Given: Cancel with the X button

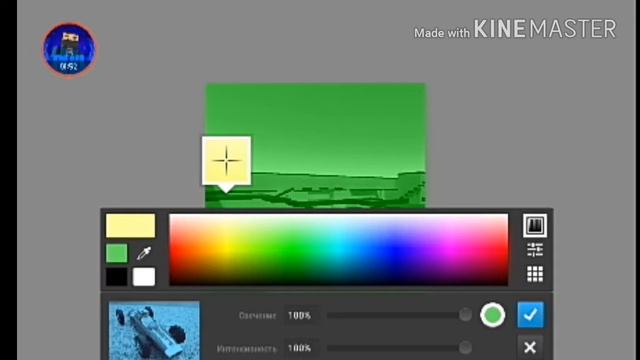Looking at the screenshot, I should point(530,347).
